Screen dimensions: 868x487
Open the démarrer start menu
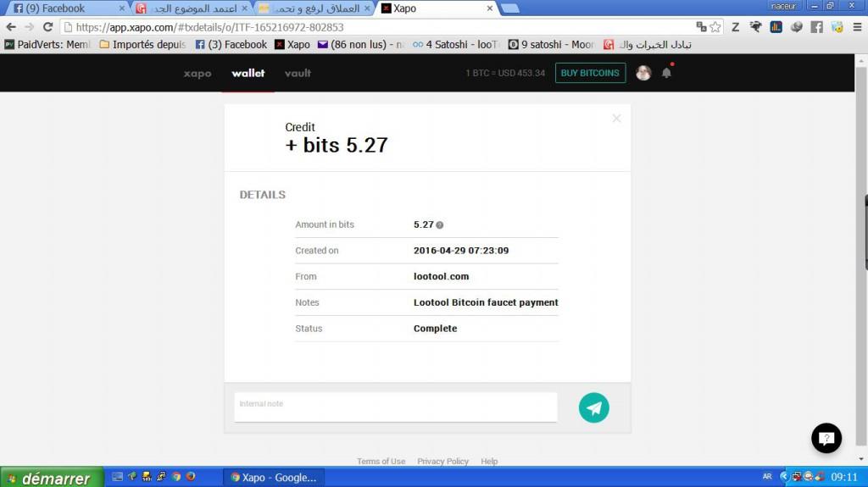tap(52, 478)
